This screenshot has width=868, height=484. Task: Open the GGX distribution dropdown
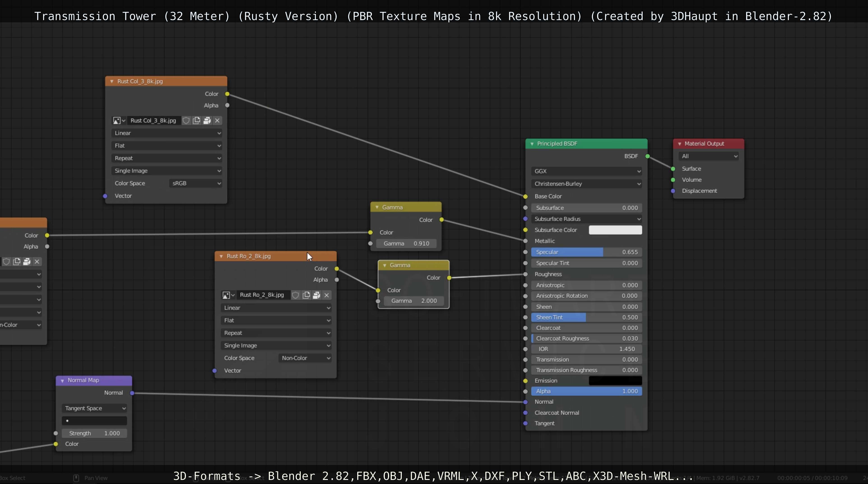pos(586,171)
